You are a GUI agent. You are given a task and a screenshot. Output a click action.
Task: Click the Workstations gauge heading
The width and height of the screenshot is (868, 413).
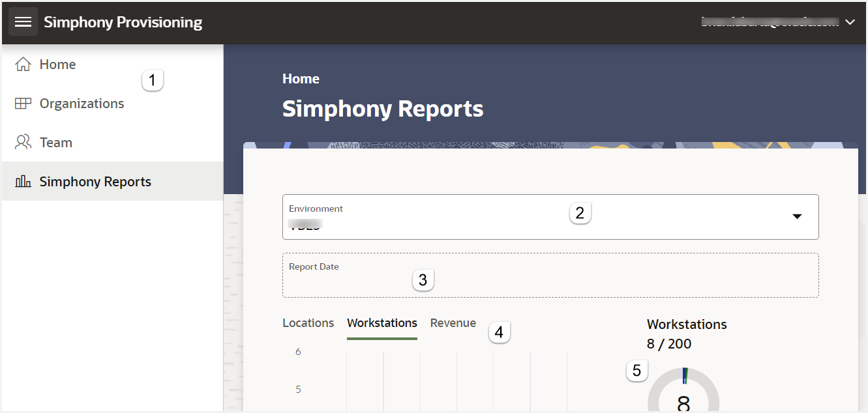(687, 324)
